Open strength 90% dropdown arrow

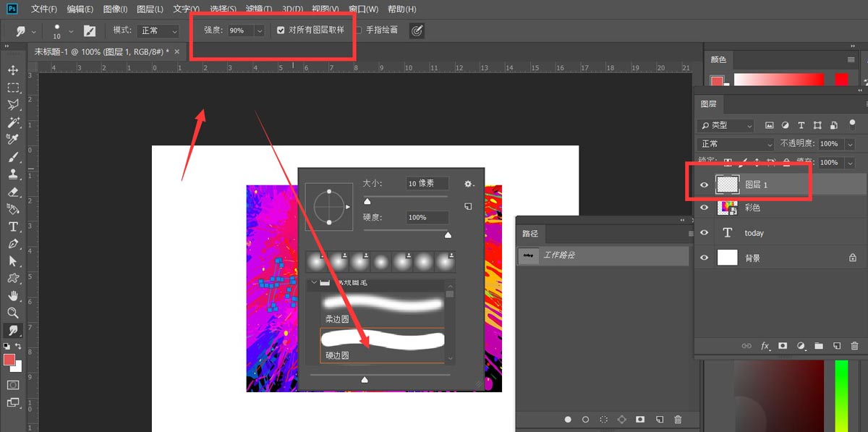tap(259, 31)
